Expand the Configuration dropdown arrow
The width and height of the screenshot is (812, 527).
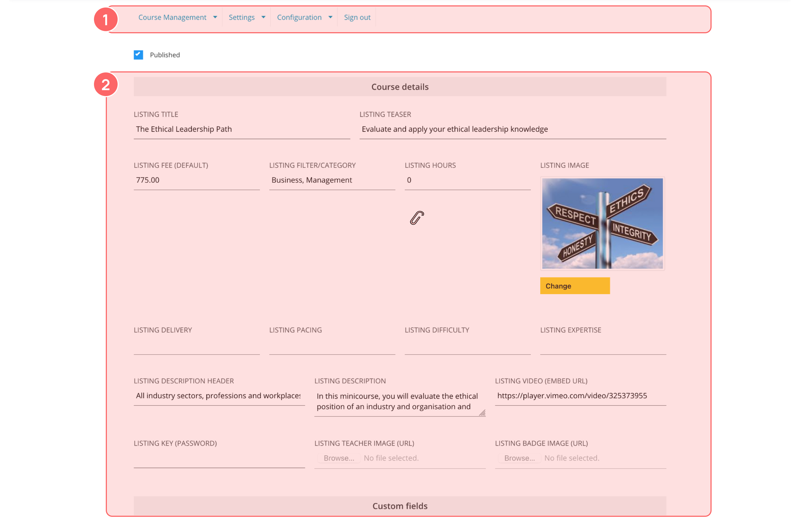tap(330, 17)
